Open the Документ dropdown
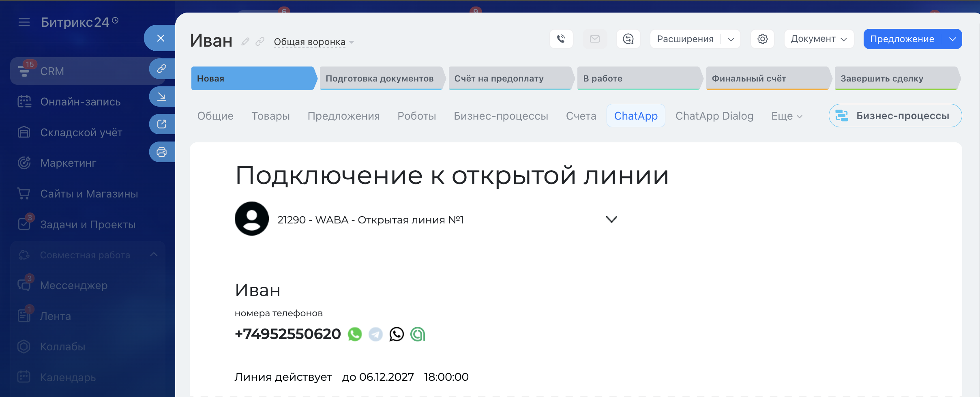980x397 pixels. (819, 39)
